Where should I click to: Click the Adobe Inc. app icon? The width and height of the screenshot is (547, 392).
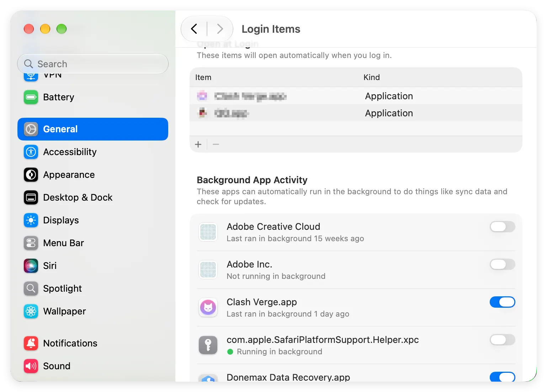tap(208, 270)
